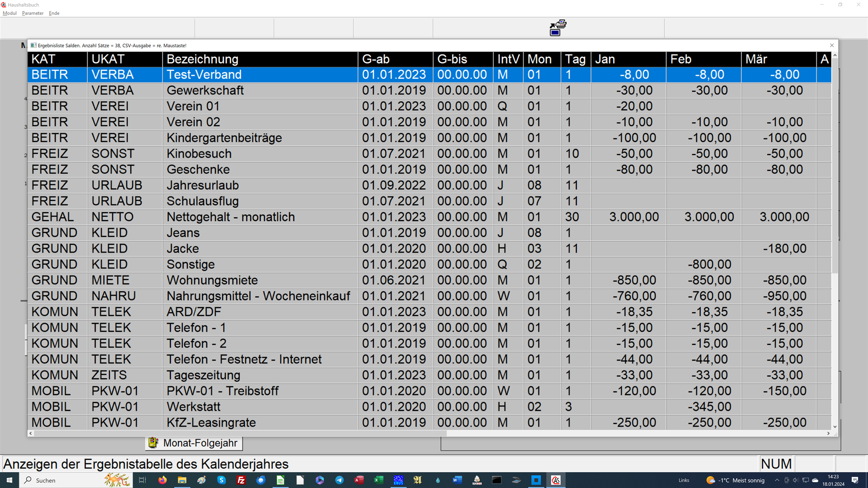868x488 pixels.
Task: Open the EBUS taskbar icon
Action: (x=398, y=480)
